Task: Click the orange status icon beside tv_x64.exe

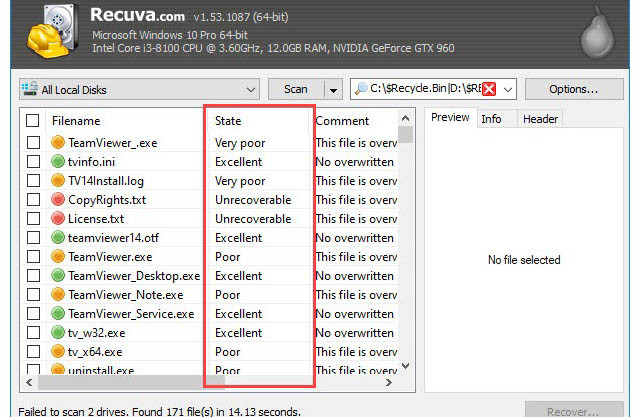Action: tap(58, 351)
